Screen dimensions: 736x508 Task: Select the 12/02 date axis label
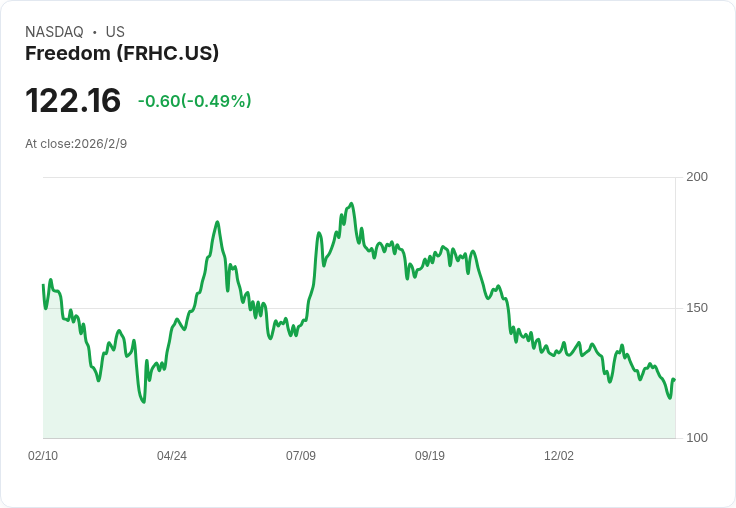(559, 456)
